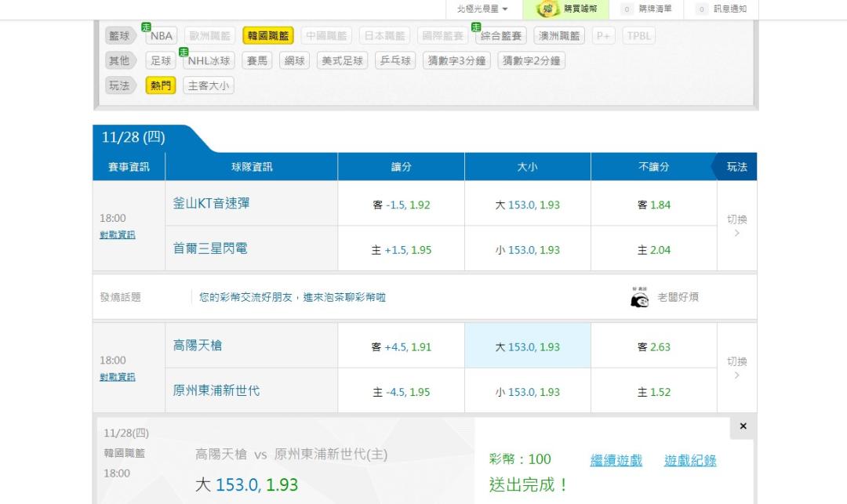This screenshot has height=504, width=847.
Task: Pick 主 2.04 moneyline bet
Action: click(653, 250)
